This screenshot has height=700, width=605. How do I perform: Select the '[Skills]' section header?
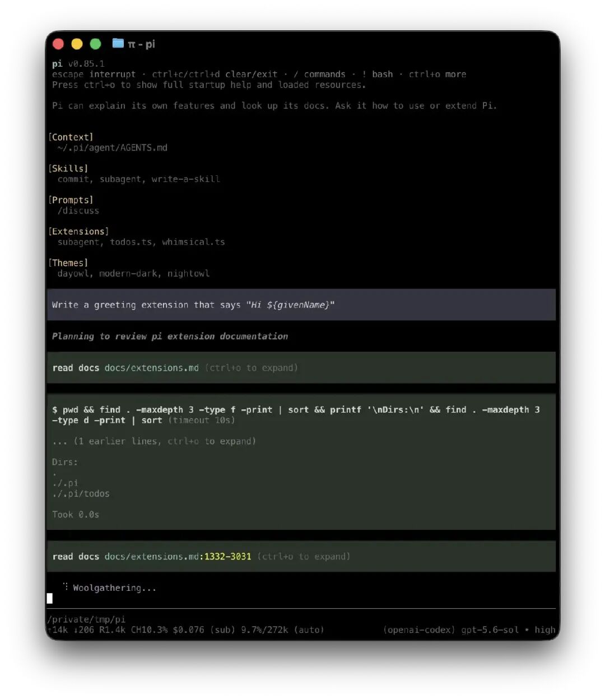coord(68,169)
